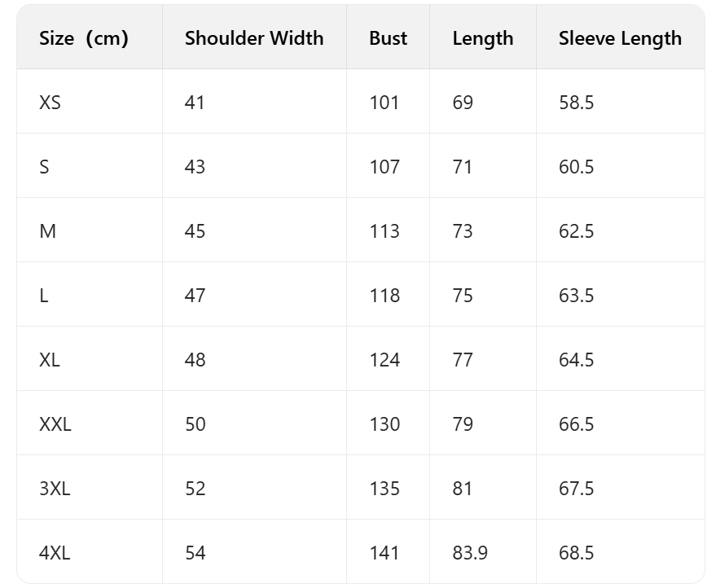Select the XS size row label

click(50, 103)
